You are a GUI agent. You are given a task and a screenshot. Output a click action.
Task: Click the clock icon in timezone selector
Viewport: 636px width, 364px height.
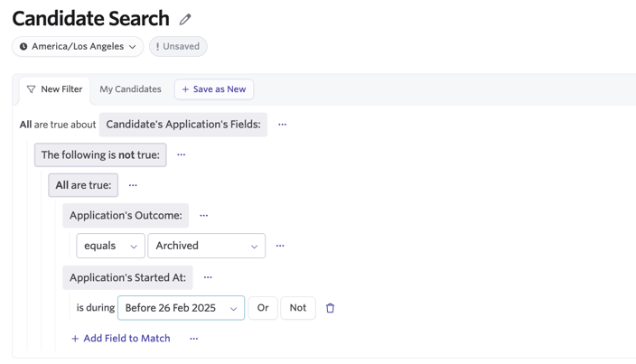23,47
